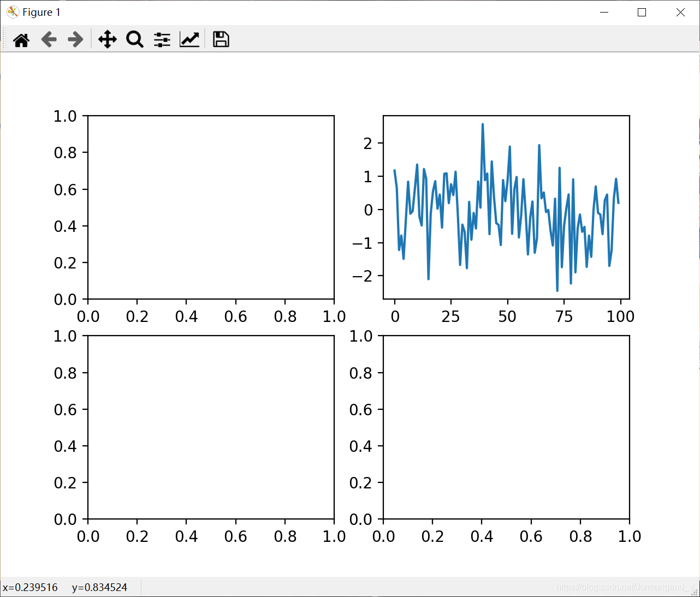The image size is (700, 597).
Task: Close the Figure 1 window
Action: [x=680, y=12]
